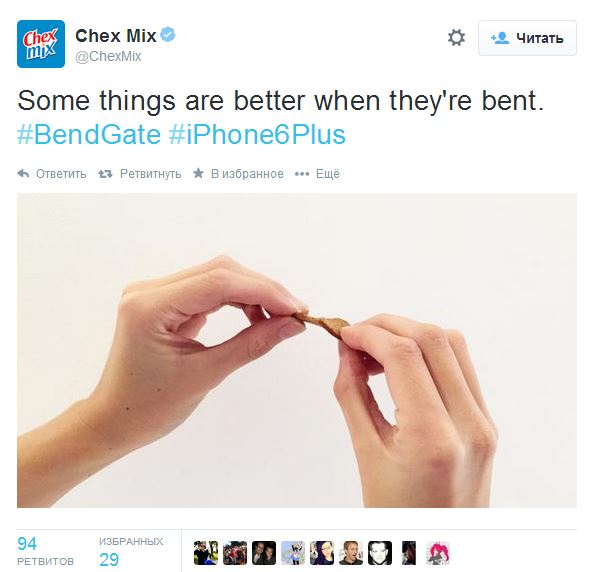Click the Chex Mix account name

point(116,36)
